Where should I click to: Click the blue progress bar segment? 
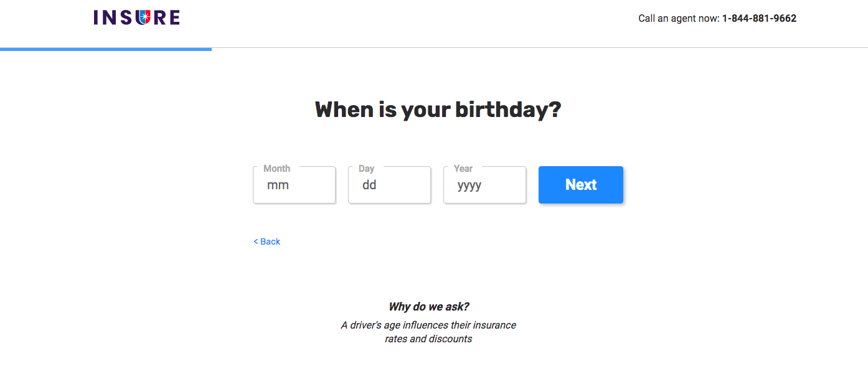[106, 48]
